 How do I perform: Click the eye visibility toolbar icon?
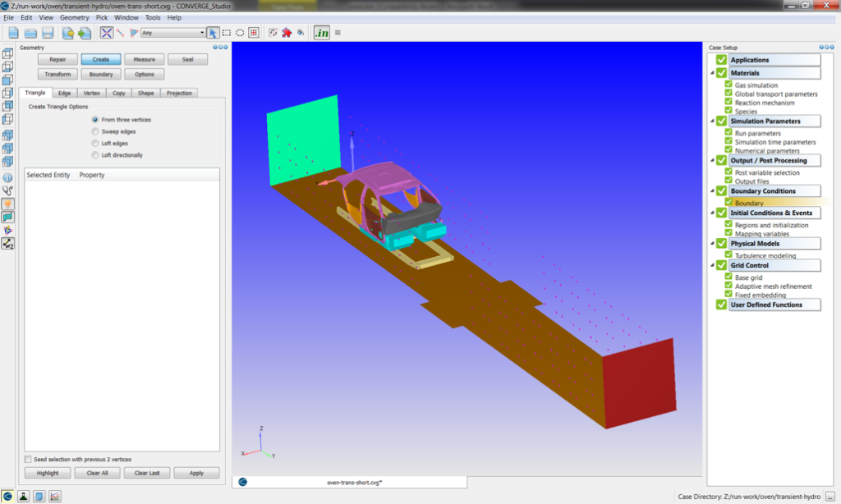pyautogui.click(x=301, y=33)
